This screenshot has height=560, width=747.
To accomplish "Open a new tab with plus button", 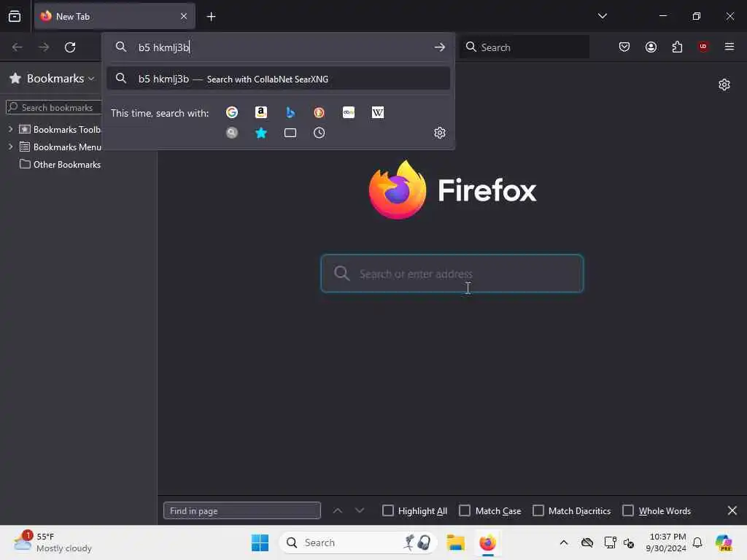I will click(x=211, y=17).
